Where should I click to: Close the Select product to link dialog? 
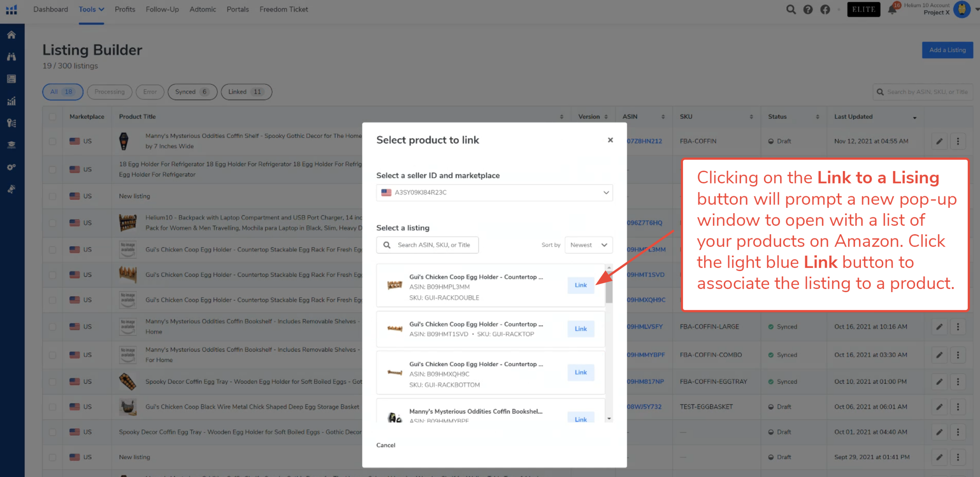click(x=610, y=140)
